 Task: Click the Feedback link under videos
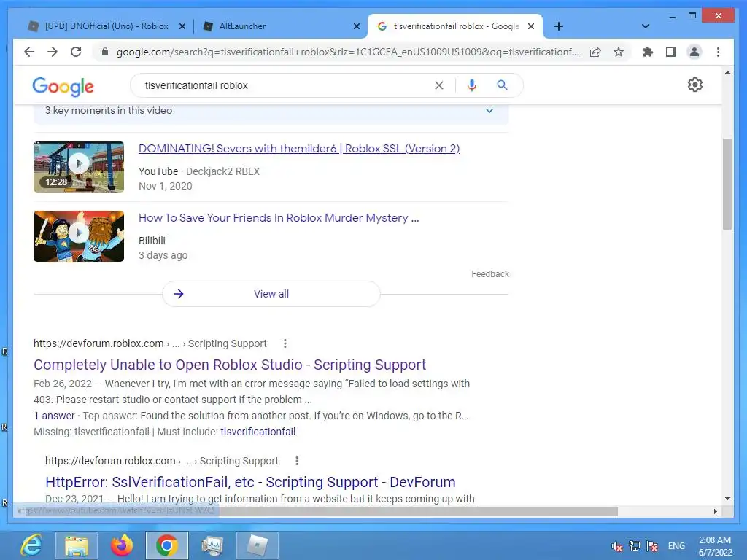(x=490, y=274)
